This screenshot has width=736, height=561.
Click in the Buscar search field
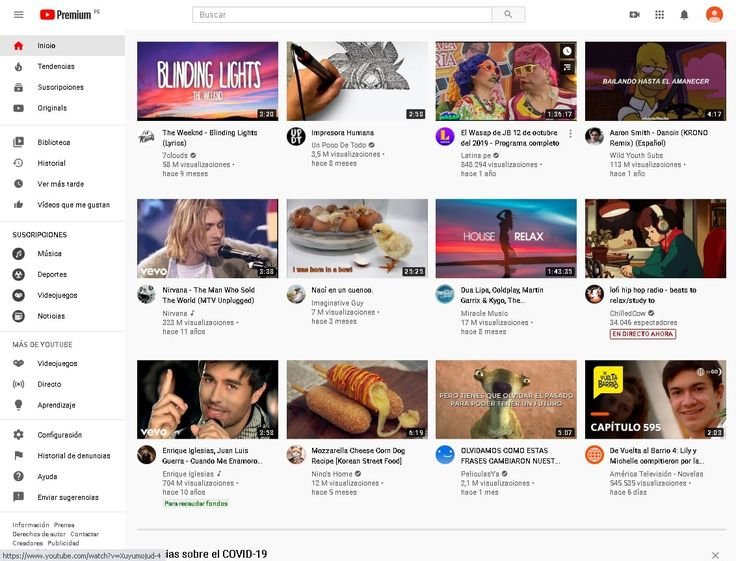click(x=342, y=15)
